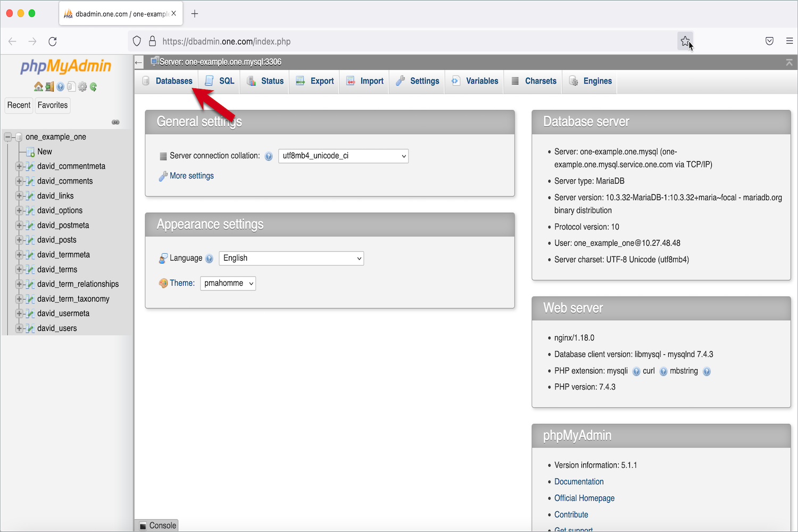The height and width of the screenshot is (532, 798).
Task: Click help icon next to Language
Action: pos(209,259)
